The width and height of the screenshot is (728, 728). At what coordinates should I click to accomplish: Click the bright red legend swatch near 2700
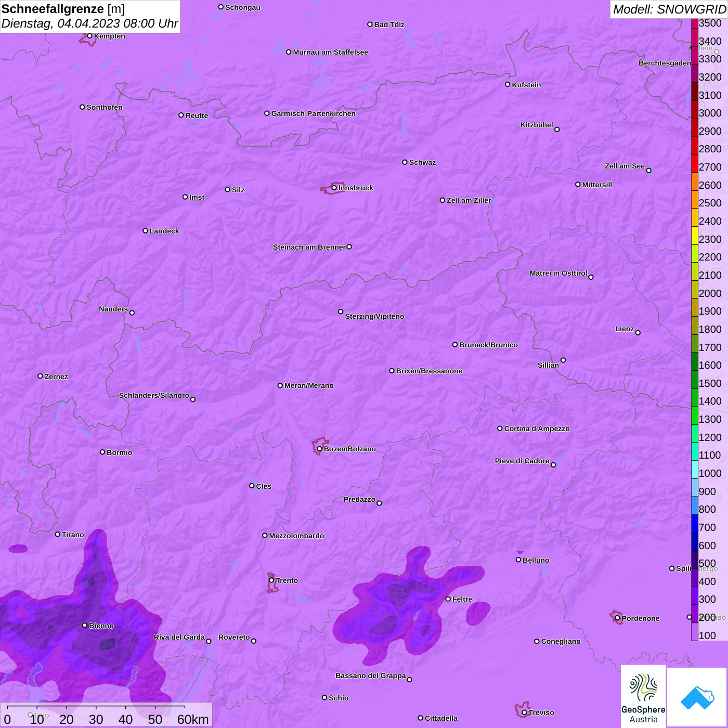695,163
